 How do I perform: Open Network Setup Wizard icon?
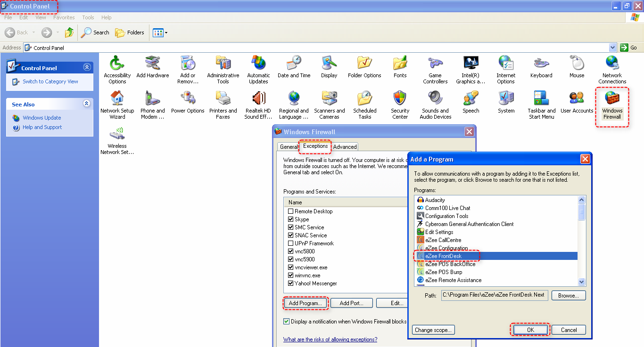click(x=117, y=98)
